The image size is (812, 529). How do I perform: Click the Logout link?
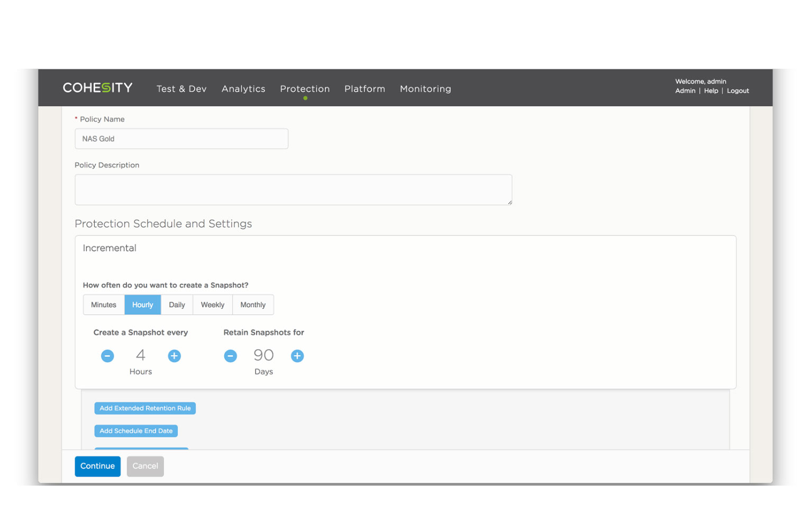(737, 91)
